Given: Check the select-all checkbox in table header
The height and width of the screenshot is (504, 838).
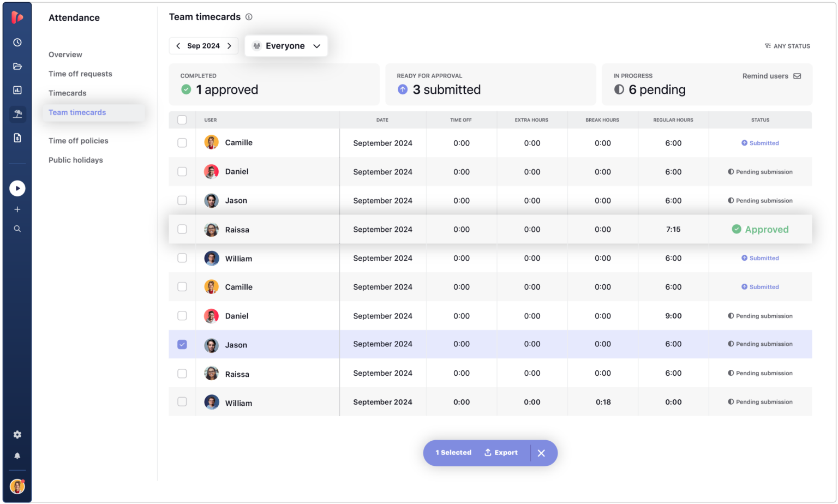Looking at the screenshot, I should [x=182, y=119].
